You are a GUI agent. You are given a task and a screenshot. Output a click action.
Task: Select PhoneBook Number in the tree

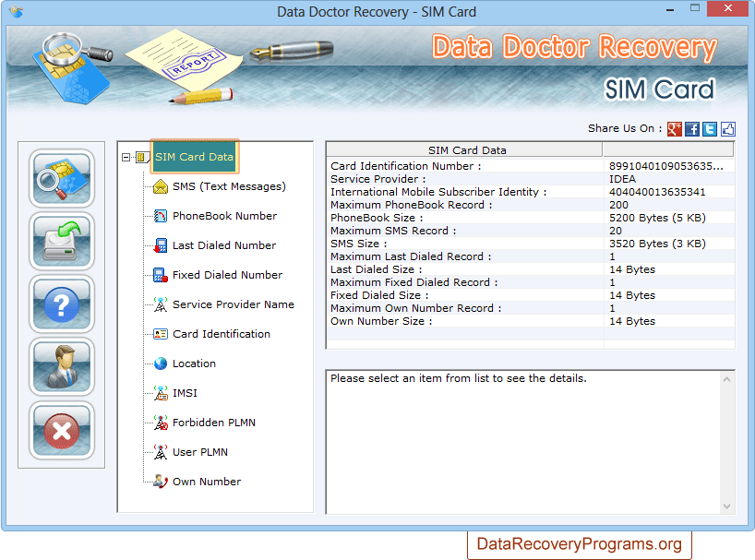[225, 216]
